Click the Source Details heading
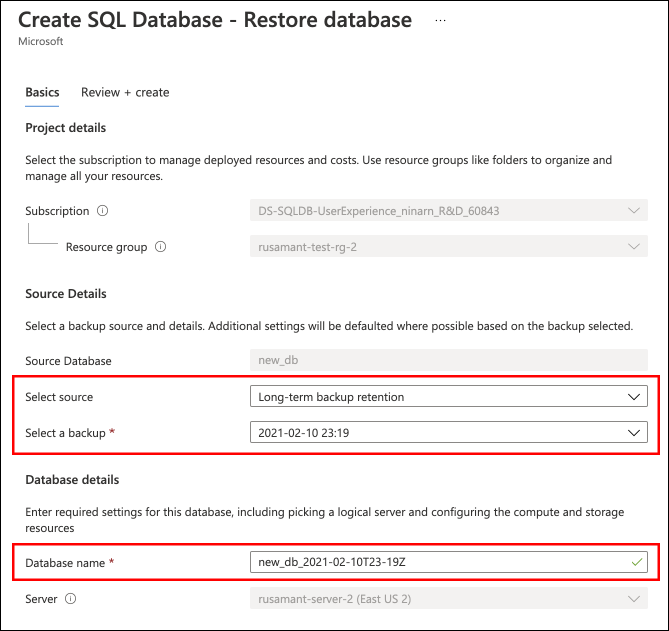 [66, 294]
